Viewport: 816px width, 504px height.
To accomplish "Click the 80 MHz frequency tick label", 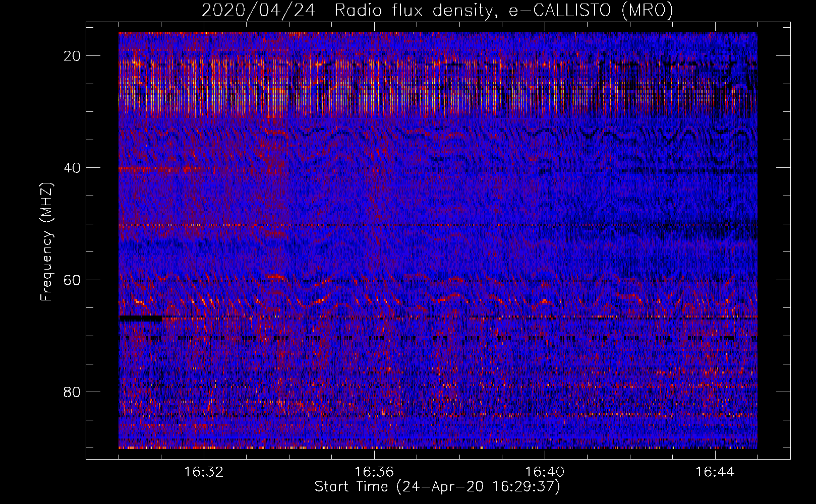I will (x=73, y=392).
